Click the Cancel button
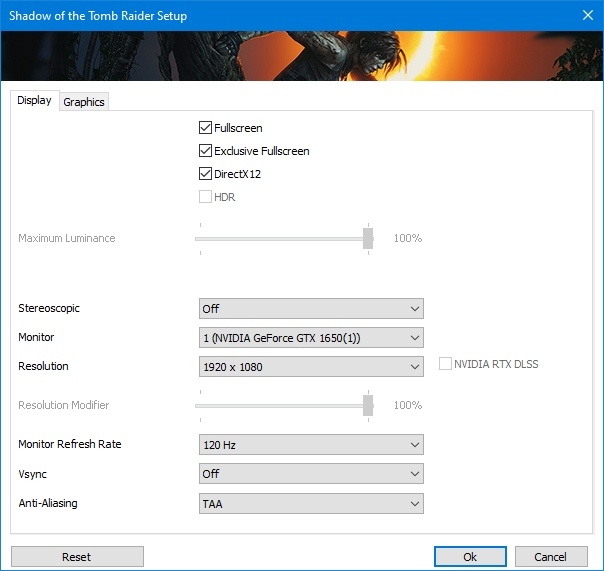604x571 pixels. point(550,557)
